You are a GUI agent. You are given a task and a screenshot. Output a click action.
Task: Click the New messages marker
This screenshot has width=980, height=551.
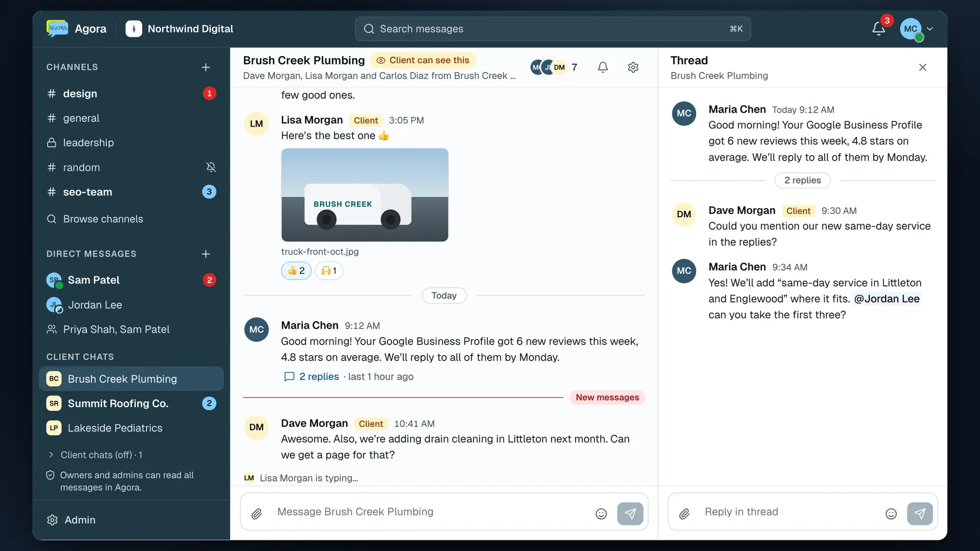(x=607, y=397)
